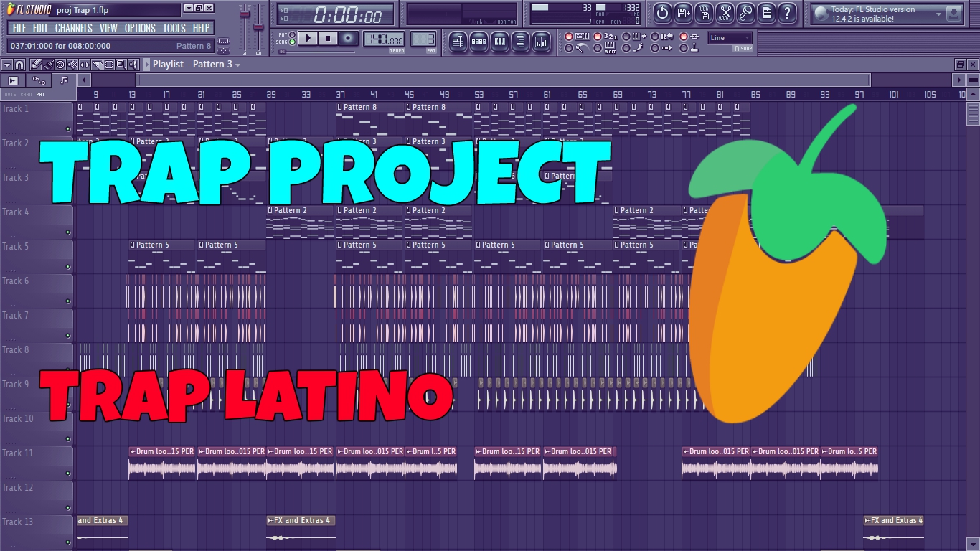Open the playlist options menu arrow
Viewport: 980px width, 551px height.
[7, 65]
